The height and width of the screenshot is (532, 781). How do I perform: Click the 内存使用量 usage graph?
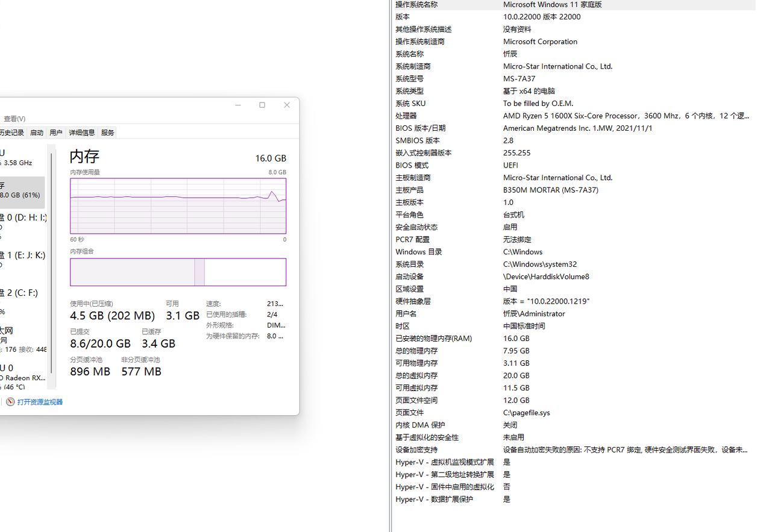(x=178, y=206)
